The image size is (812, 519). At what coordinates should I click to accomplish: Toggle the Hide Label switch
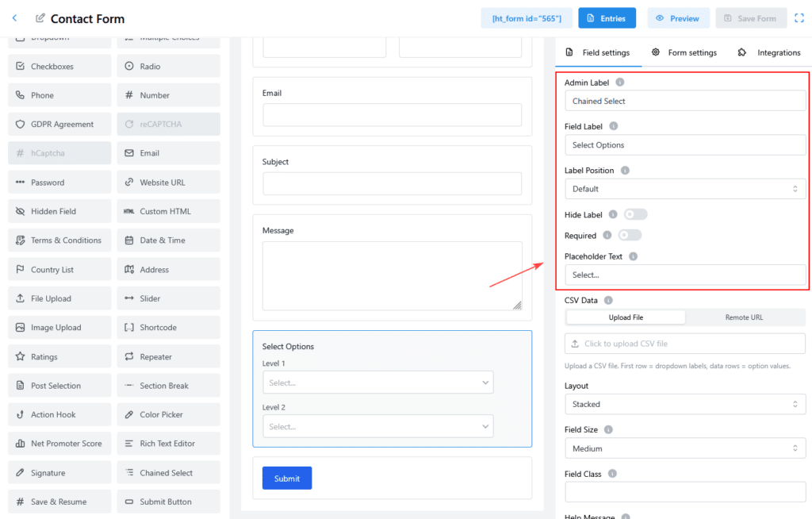click(635, 214)
